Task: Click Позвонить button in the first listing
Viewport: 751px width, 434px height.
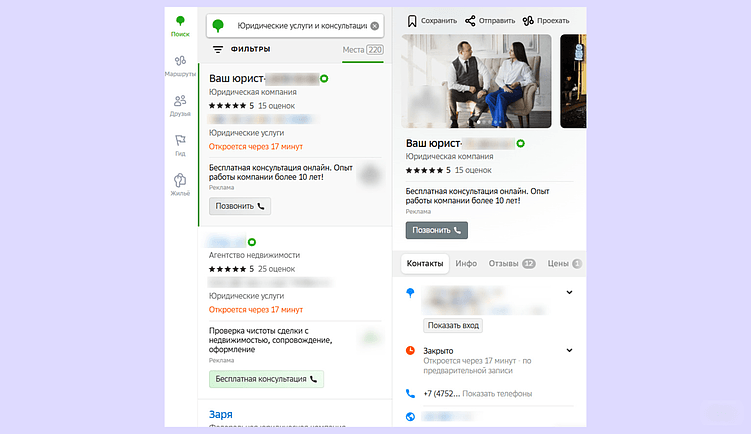Action: 240,206
